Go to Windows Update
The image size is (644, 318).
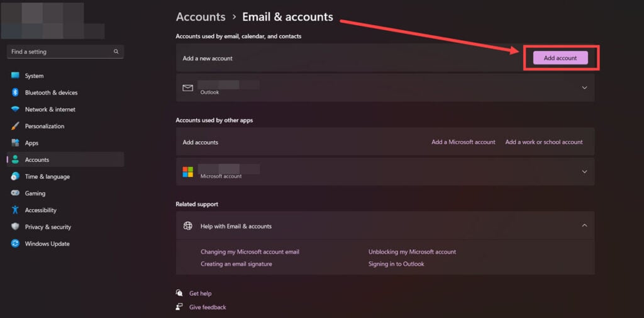pyautogui.click(x=65, y=244)
